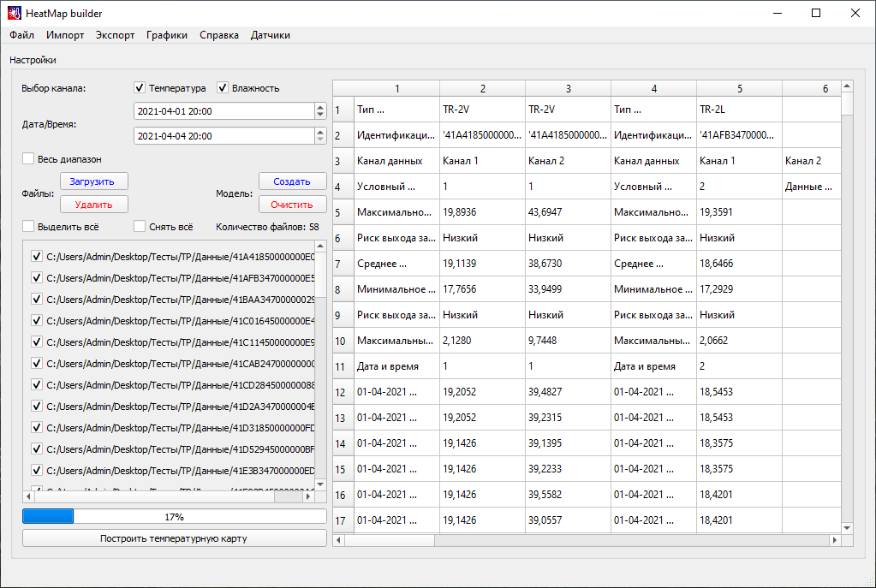
Task: Enable the Весь диапазон checkbox
Action: tap(28, 158)
